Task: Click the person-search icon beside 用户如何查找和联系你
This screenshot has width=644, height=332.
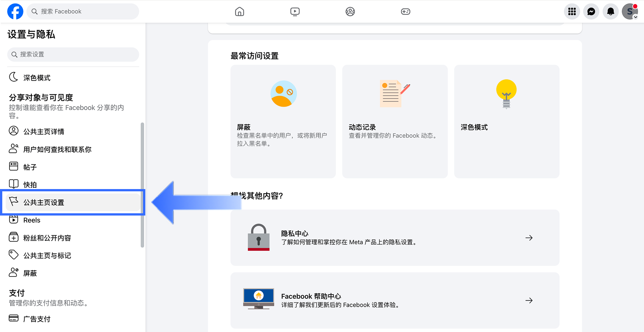Action: click(14, 149)
